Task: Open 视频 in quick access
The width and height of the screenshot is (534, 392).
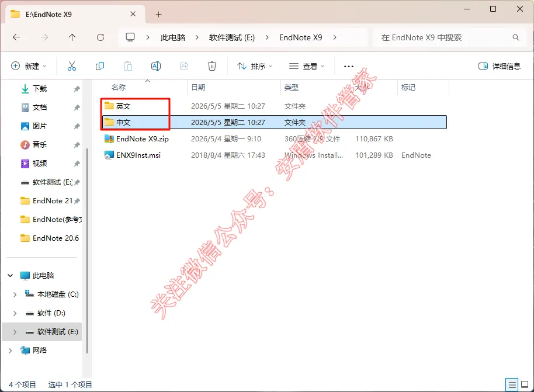Action: click(x=40, y=164)
